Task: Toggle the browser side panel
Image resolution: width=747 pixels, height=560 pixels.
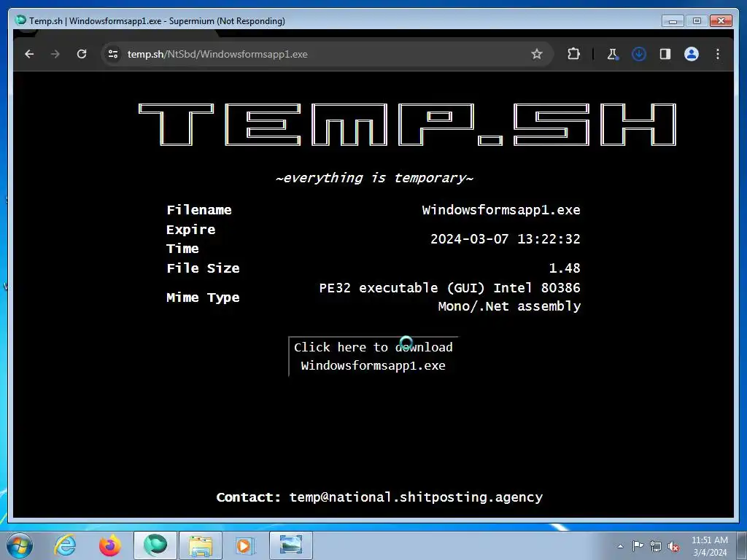Action: click(665, 54)
